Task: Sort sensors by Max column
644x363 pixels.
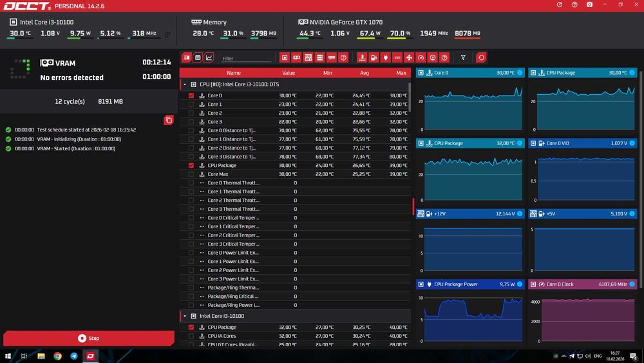Action: [x=401, y=73]
